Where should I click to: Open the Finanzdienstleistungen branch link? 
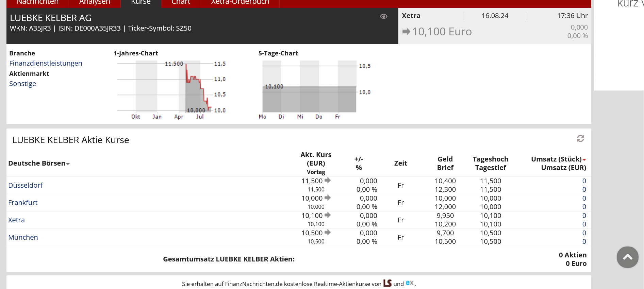[46, 63]
